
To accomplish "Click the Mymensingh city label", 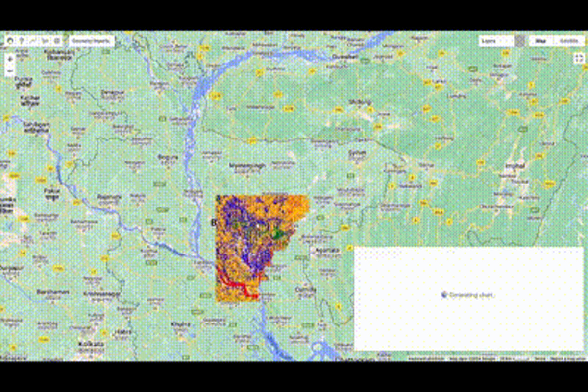I will click(x=247, y=166).
